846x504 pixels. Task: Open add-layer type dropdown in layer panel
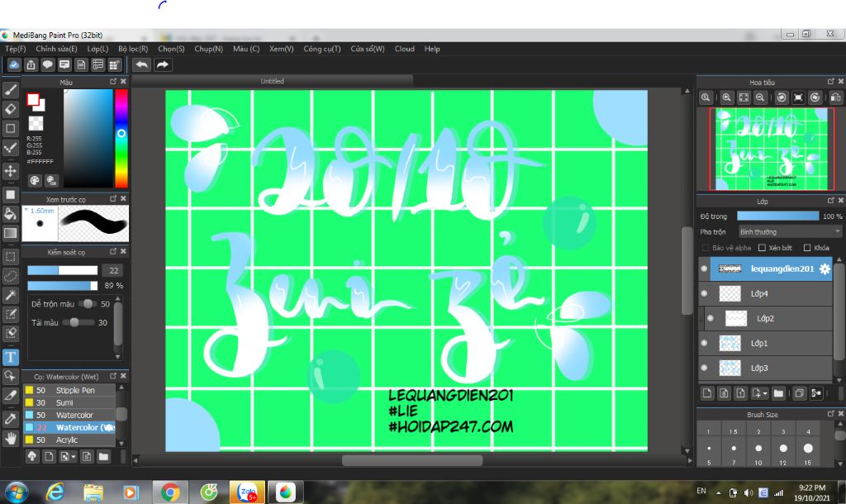[x=760, y=393]
